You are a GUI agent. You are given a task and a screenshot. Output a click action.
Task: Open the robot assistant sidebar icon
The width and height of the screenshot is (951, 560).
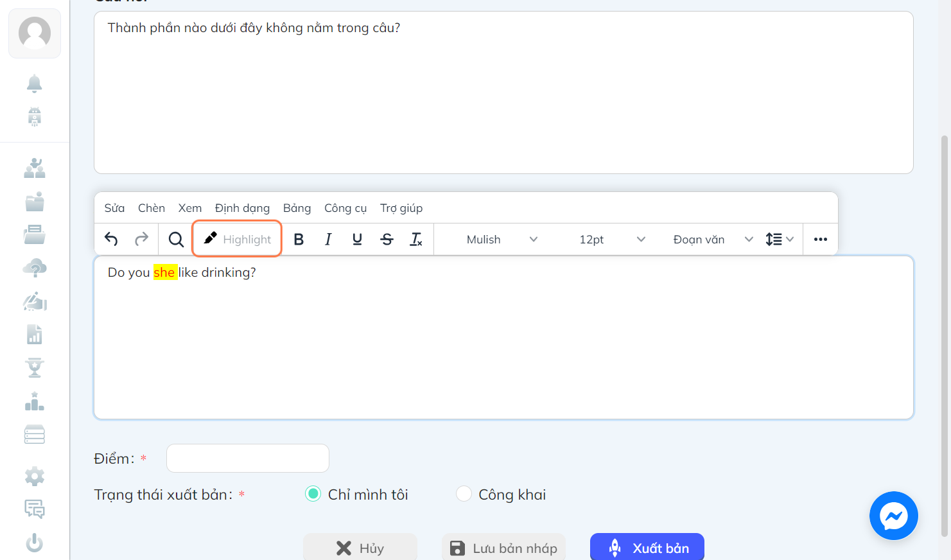click(35, 117)
